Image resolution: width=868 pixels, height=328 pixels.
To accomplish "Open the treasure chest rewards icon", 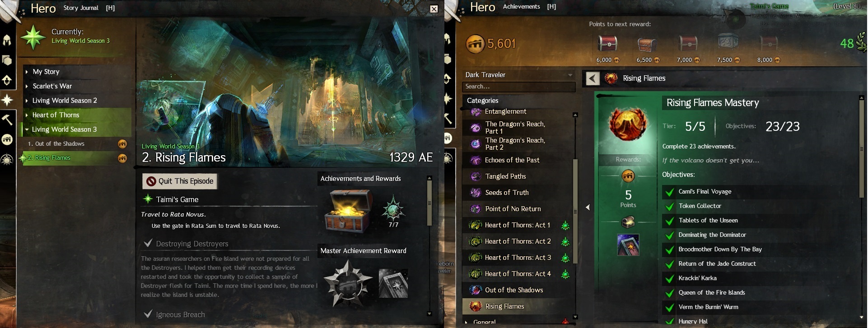I will 348,210.
